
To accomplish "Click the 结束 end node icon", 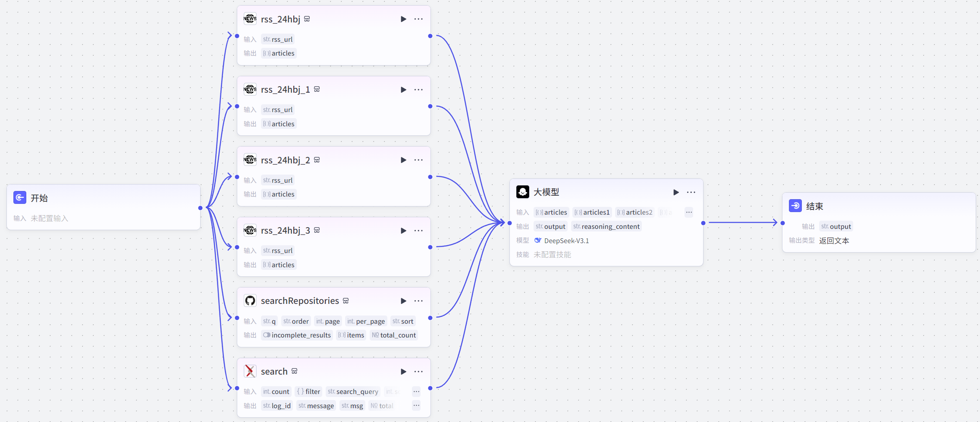I will [795, 206].
